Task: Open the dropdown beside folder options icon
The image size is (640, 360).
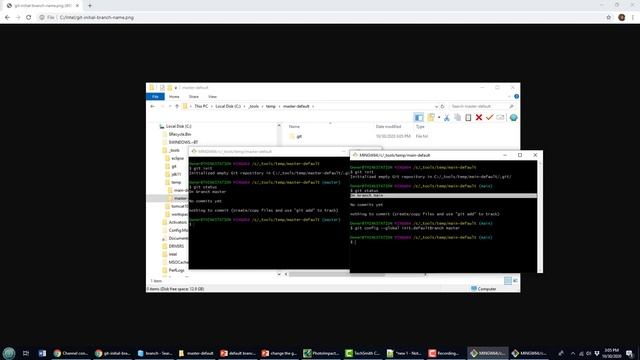Action: pos(439,118)
